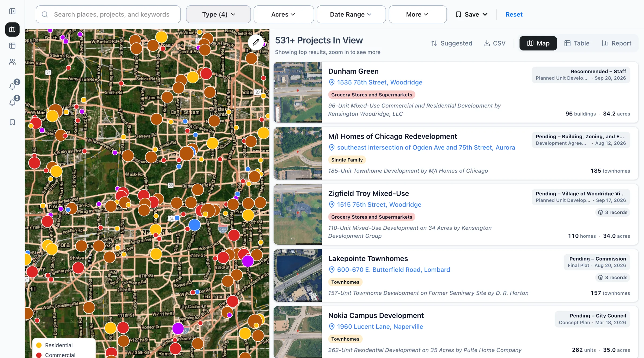Open the Date Range filter dropdown
The height and width of the screenshot is (358, 644).
(x=351, y=14)
